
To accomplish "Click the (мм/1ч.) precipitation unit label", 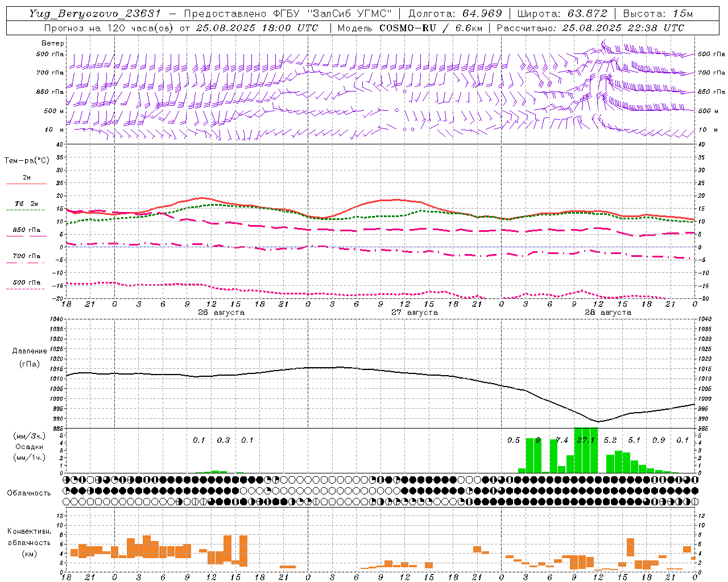I will (30, 458).
